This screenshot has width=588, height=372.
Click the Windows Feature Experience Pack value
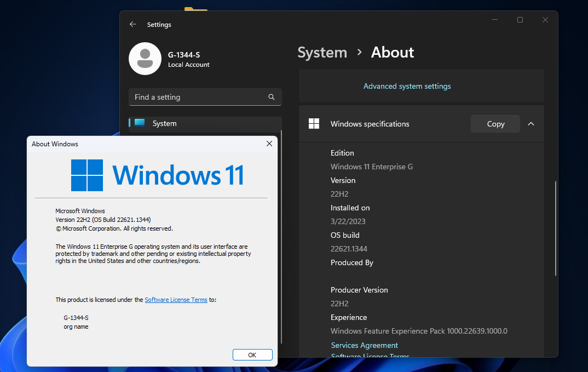(419, 331)
